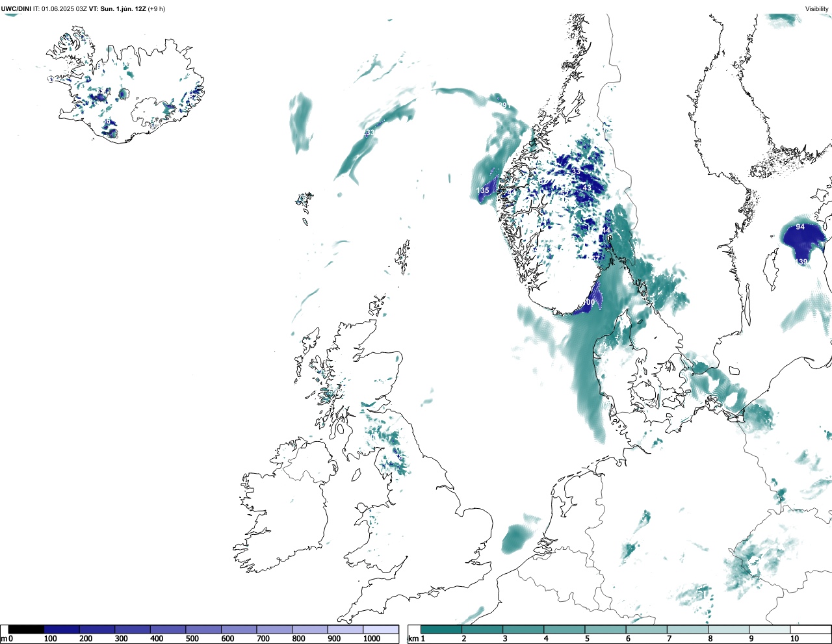Select the 900–1000 m legend color swatch
Image resolution: width=832 pixels, height=644 pixels.
[345, 629]
